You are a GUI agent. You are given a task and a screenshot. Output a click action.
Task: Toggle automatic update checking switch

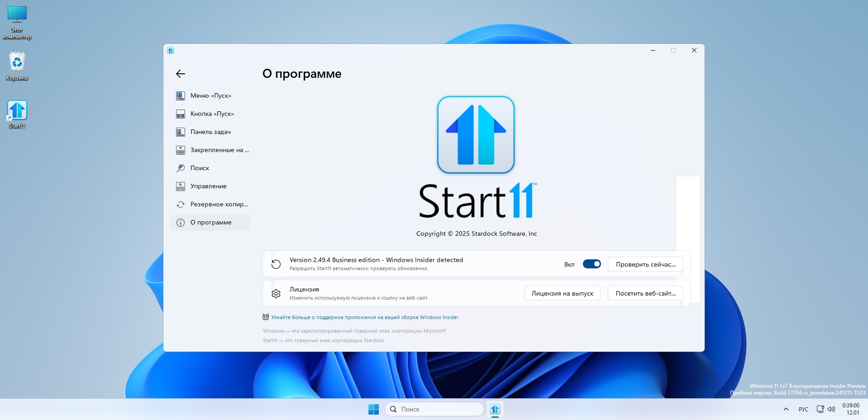591,264
